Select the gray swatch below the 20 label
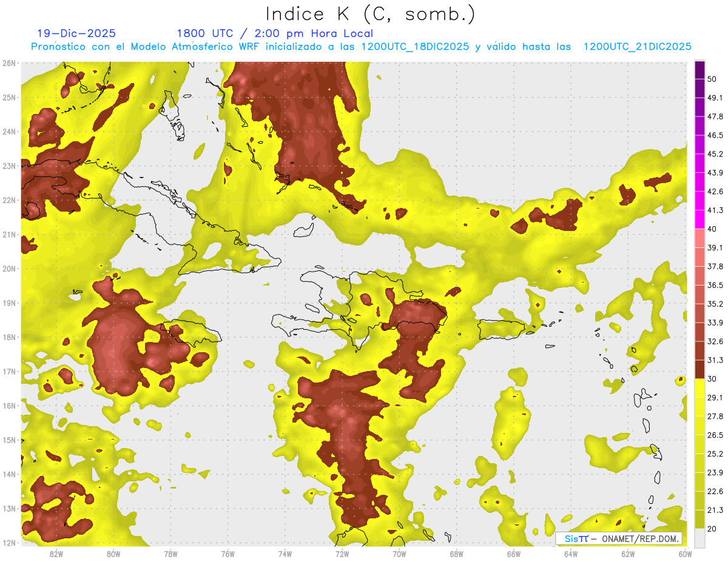The image size is (728, 562). pyautogui.click(x=699, y=537)
